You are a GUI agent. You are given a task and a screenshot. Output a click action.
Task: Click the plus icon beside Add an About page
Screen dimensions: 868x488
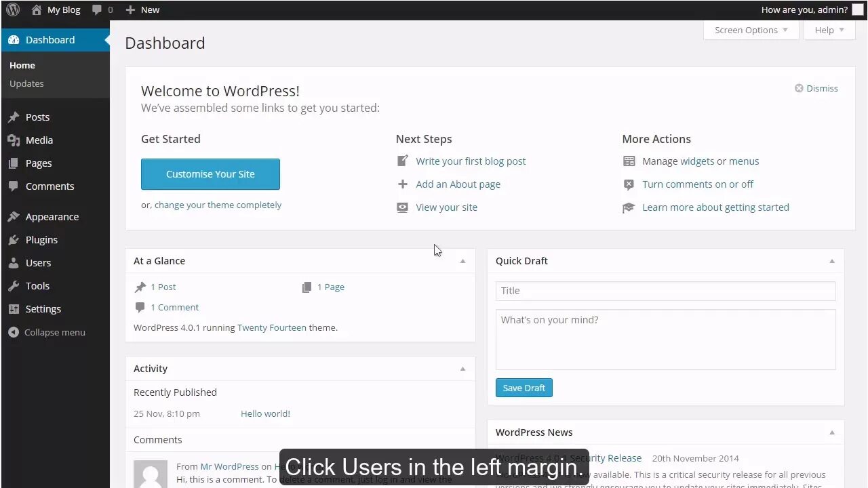point(403,184)
